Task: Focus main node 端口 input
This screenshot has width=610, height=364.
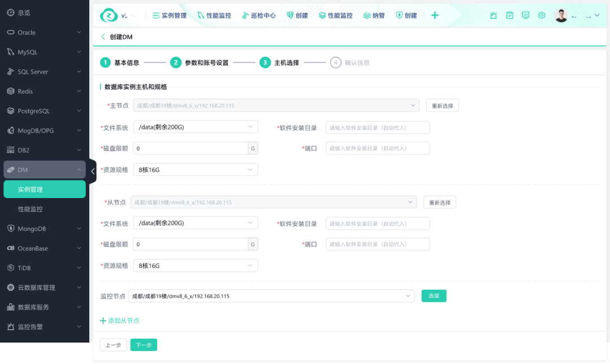Action: (x=377, y=148)
